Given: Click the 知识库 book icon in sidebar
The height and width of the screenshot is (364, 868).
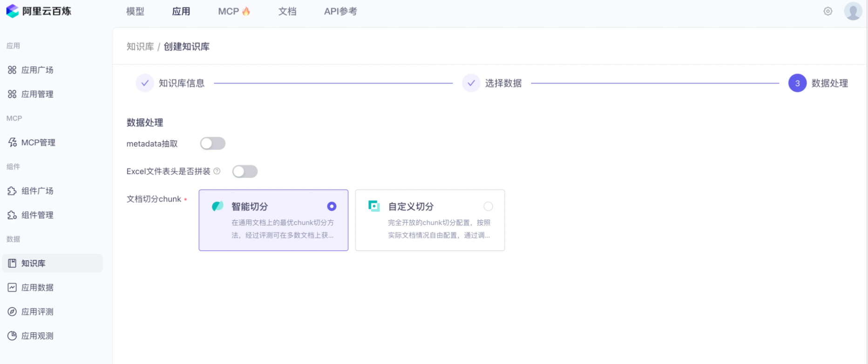Looking at the screenshot, I should coord(12,263).
